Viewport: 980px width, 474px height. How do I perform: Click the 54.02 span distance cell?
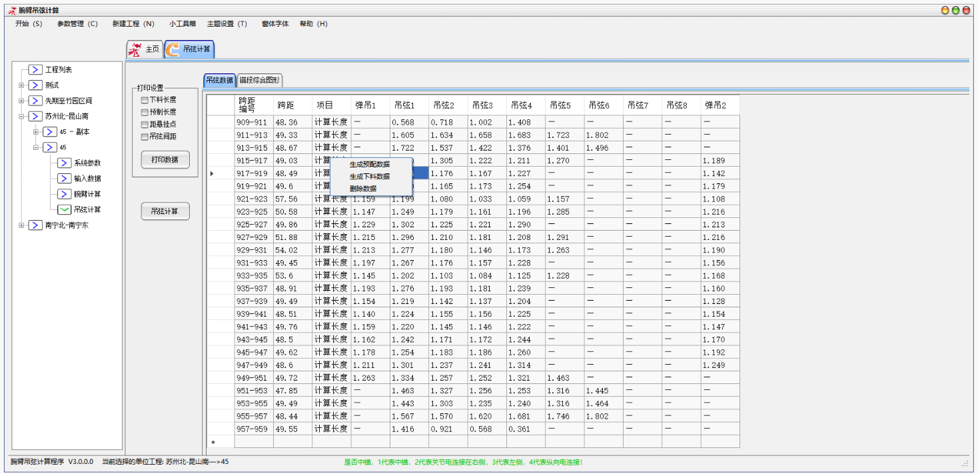pyautogui.click(x=292, y=250)
